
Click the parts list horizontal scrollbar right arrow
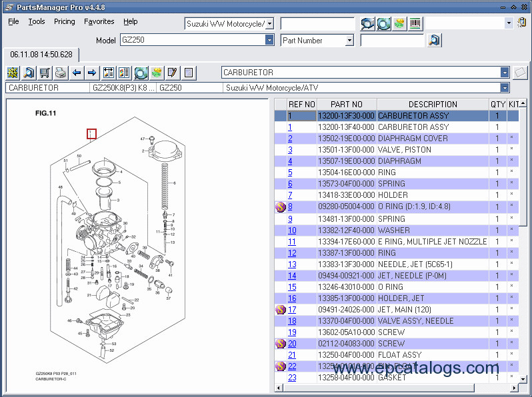pyautogui.click(x=515, y=388)
